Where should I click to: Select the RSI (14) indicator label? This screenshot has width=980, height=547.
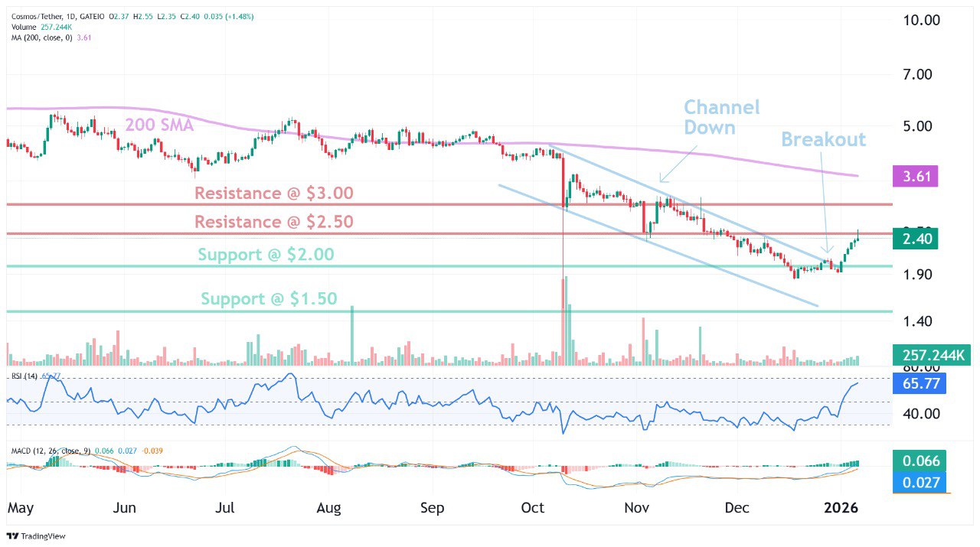coord(24,376)
